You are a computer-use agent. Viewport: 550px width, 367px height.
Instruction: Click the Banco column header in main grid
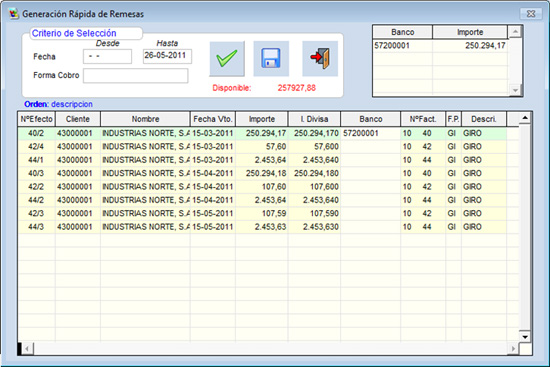(370, 119)
